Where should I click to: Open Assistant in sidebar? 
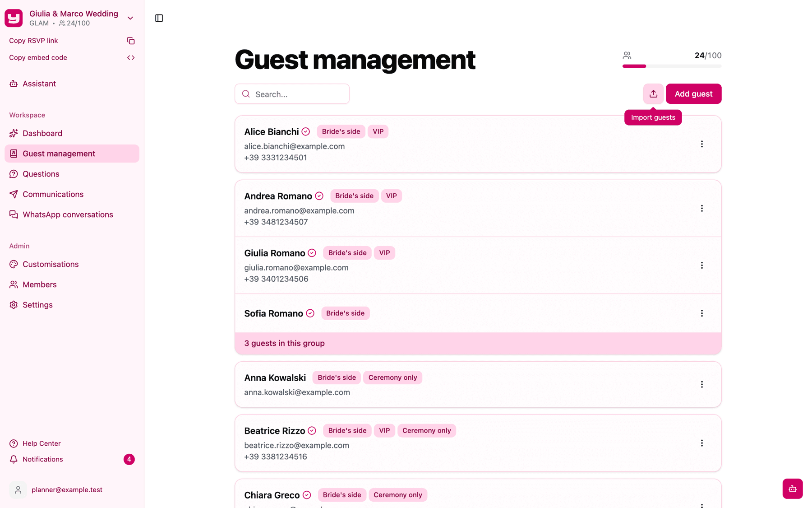(x=72, y=84)
